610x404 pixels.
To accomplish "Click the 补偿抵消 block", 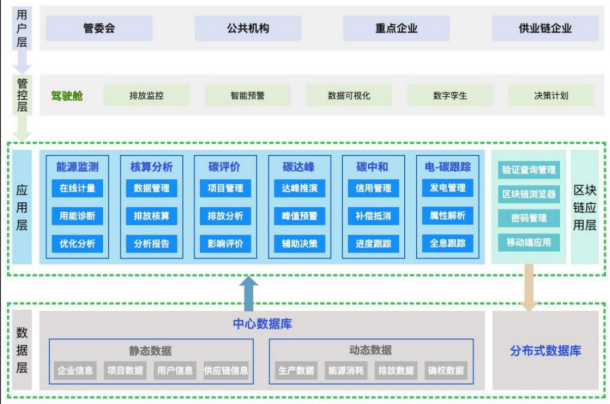I will point(373,216).
